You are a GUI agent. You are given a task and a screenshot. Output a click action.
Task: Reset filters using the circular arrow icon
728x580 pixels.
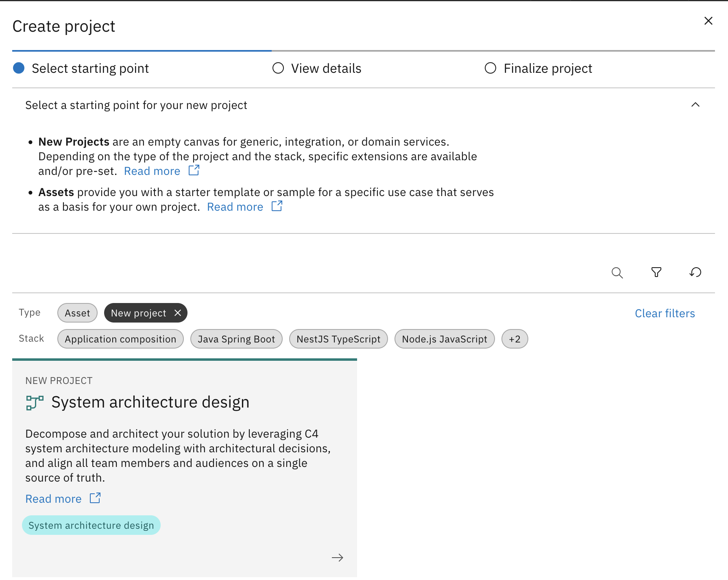click(x=695, y=273)
